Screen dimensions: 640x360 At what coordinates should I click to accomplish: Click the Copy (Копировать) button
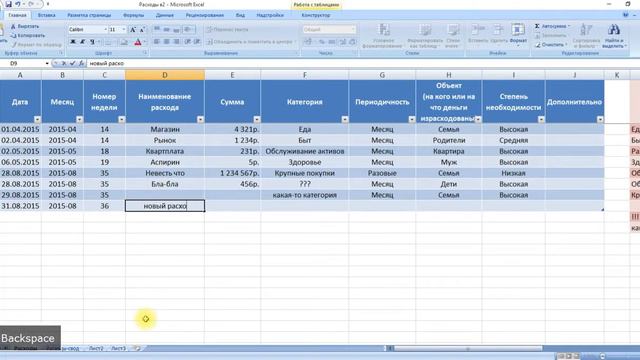(27, 36)
